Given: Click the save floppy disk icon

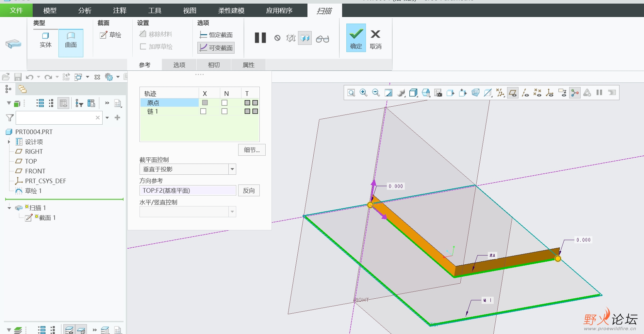Looking at the screenshot, I should (18, 77).
